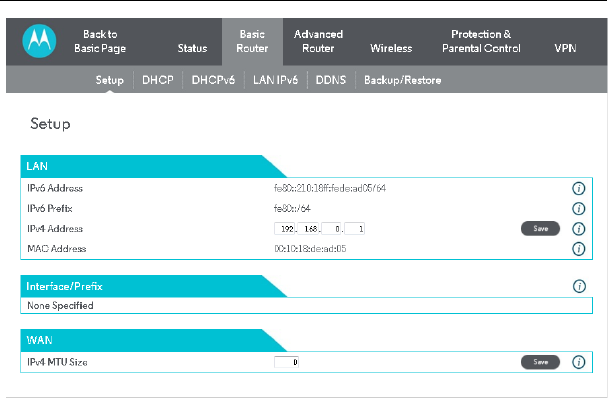Click the MAC Address label
The width and height of the screenshot is (608, 399).
[57, 249]
